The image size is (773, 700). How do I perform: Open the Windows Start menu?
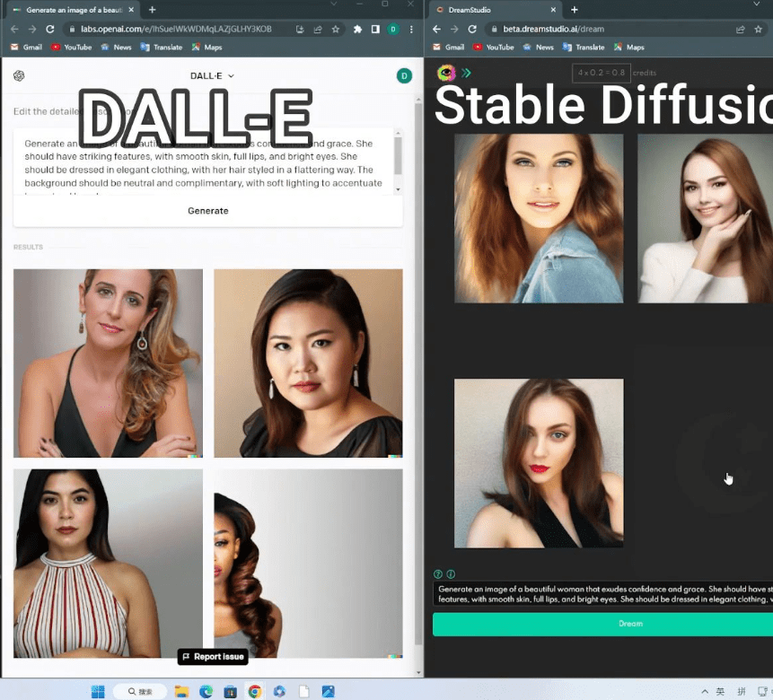point(98,692)
